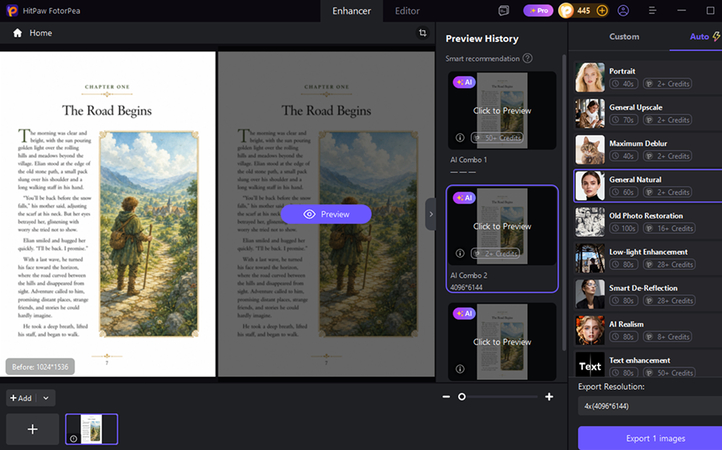Choose the Smart De-Reflection model
The image size is (722, 450).
[x=648, y=294]
